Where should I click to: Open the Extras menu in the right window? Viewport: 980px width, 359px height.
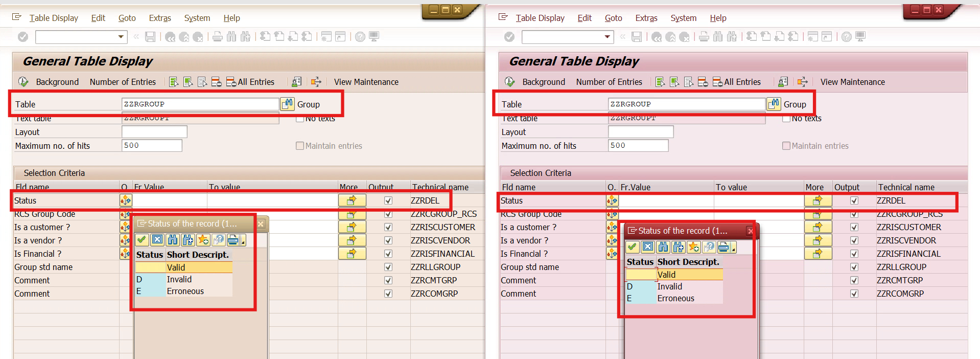tap(646, 18)
